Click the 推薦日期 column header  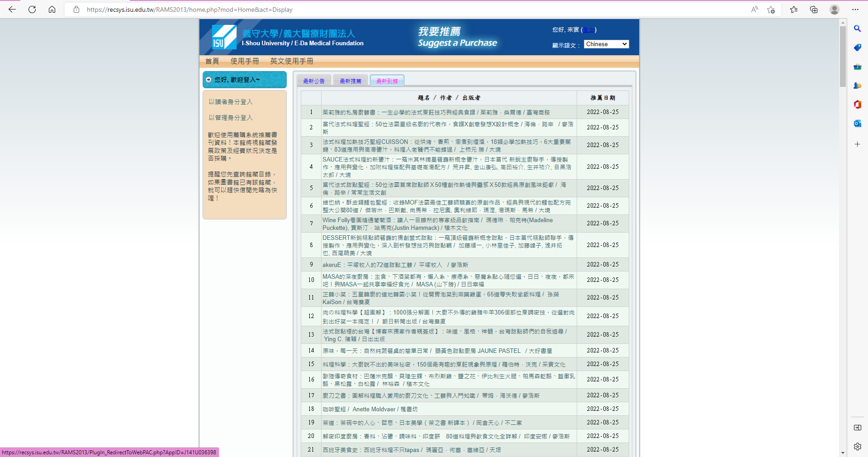tap(602, 98)
